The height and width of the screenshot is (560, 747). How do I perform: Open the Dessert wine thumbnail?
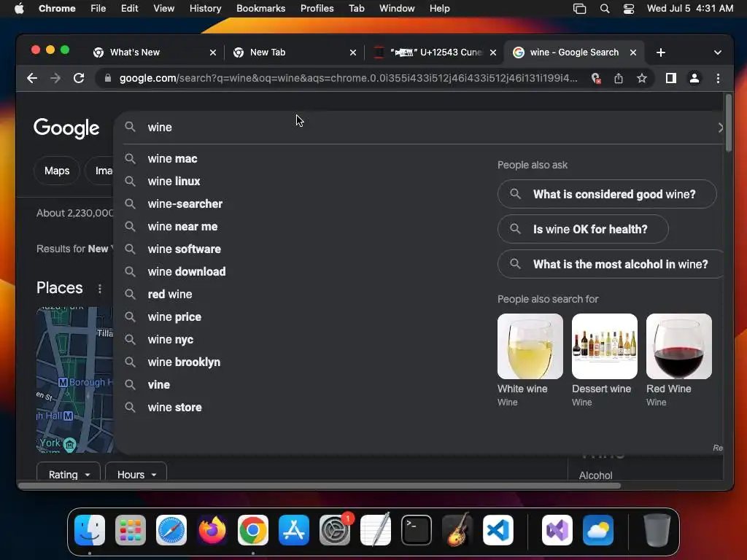(605, 346)
